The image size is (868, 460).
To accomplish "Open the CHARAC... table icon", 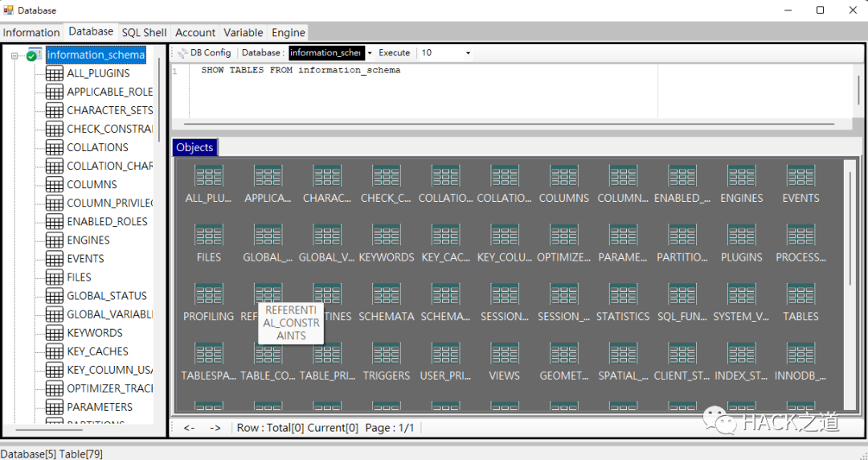I will [x=327, y=176].
